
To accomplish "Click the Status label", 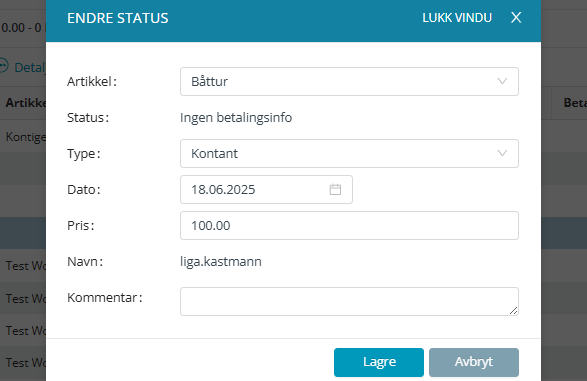I will (88, 118).
